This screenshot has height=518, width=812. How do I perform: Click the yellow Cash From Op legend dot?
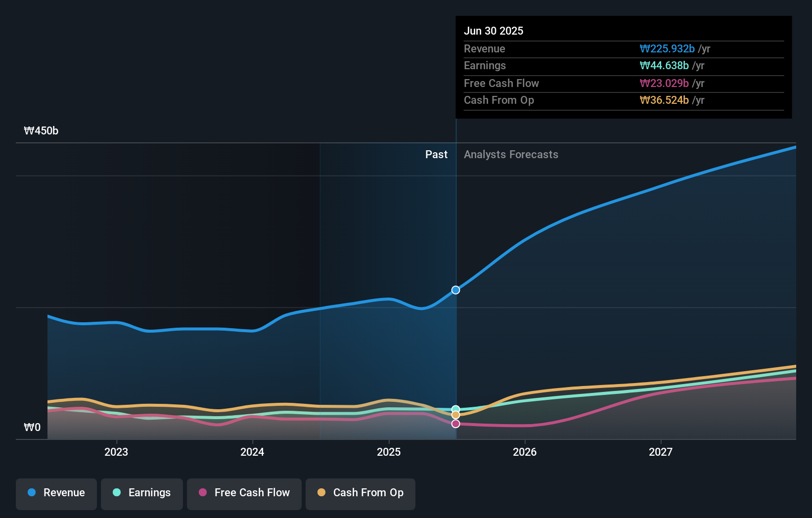click(x=322, y=493)
